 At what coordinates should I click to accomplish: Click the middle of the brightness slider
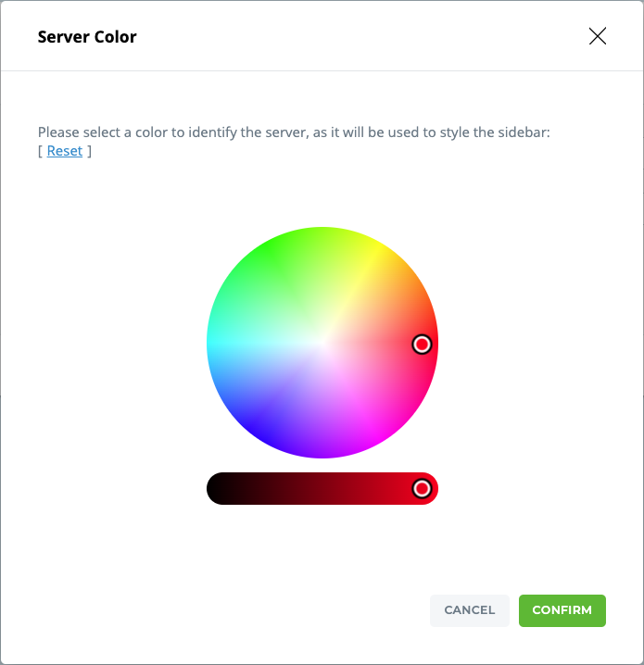click(322, 488)
